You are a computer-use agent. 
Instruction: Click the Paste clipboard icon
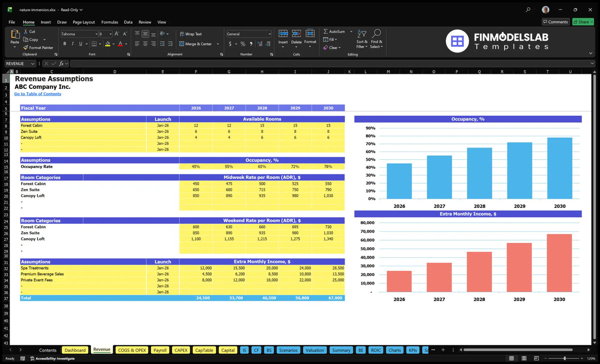(x=14, y=34)
